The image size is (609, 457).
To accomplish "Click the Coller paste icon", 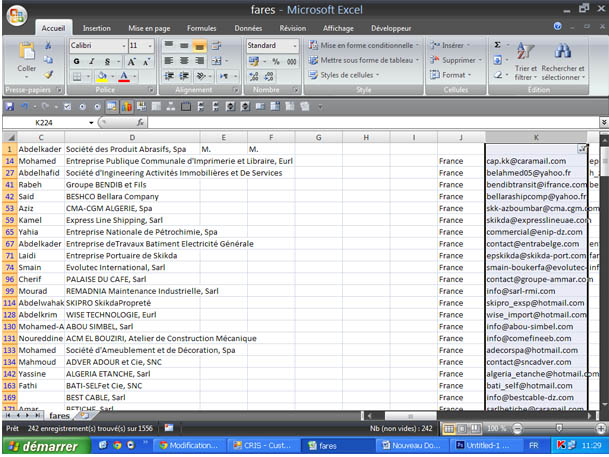I will coord(26,52).
